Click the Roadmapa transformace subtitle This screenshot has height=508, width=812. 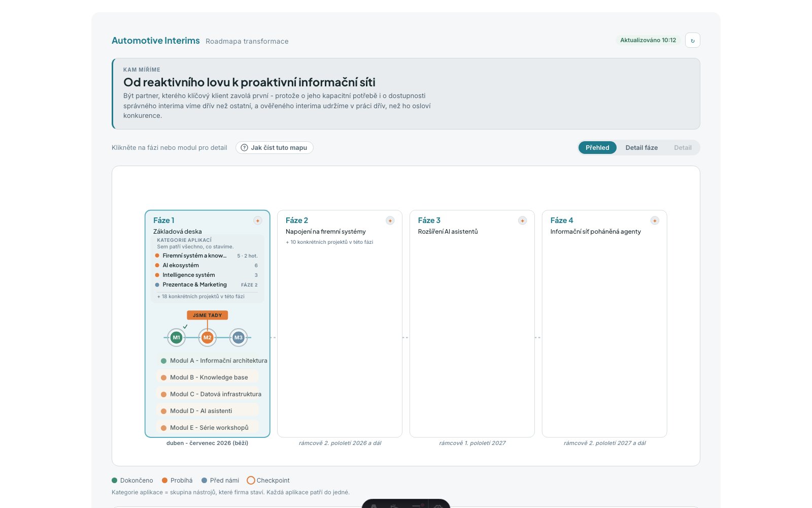coord(247,41)
